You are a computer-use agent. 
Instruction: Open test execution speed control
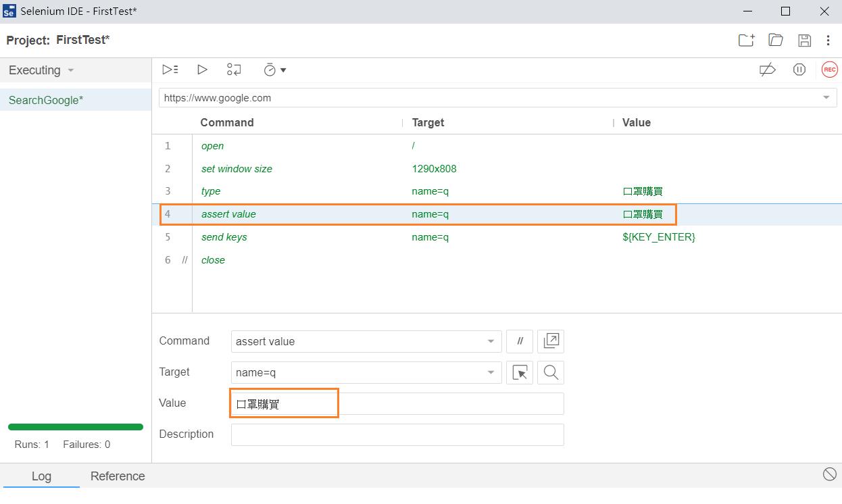[274, 70]
